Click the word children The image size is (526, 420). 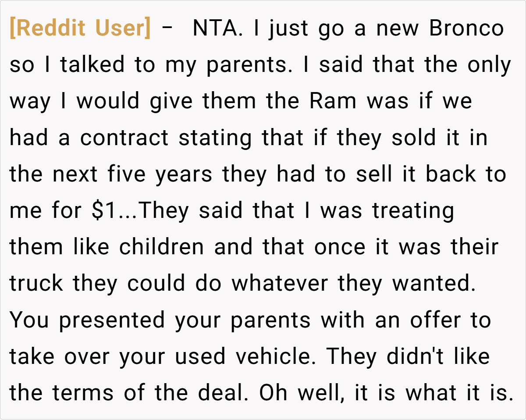point(161,247)
